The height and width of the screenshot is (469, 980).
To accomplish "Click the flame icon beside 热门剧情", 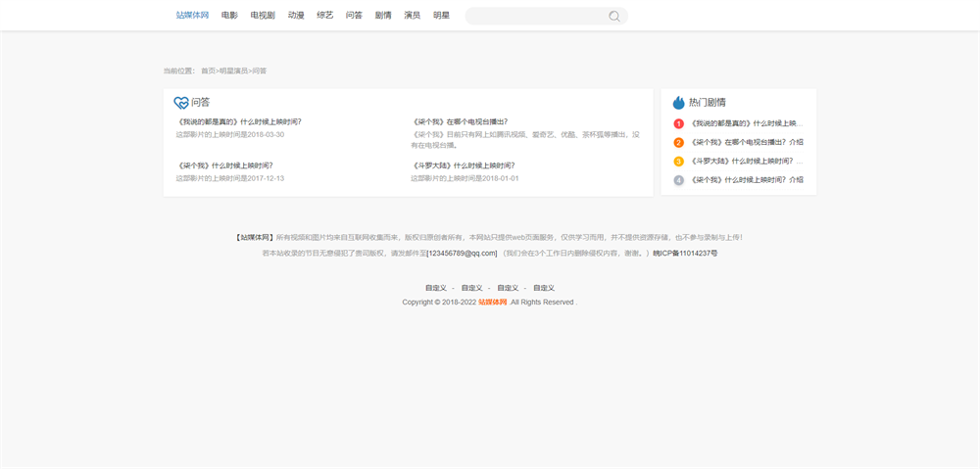I will point(678,103).
